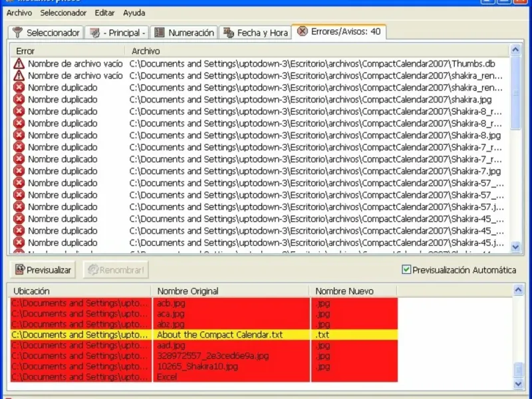The width and height of the screenshot is (532, 399).
Task: Open the Ayuda menu
Action: pos(134,13)
